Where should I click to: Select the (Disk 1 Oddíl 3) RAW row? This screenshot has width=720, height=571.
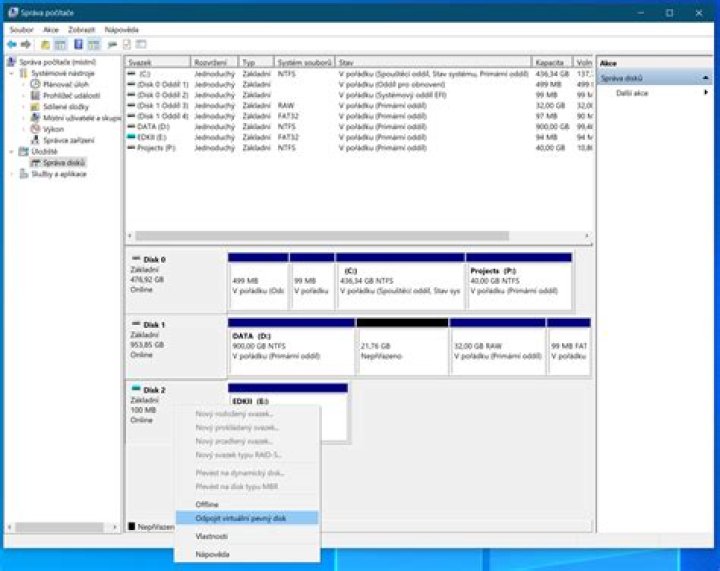(x=360, y=106)
